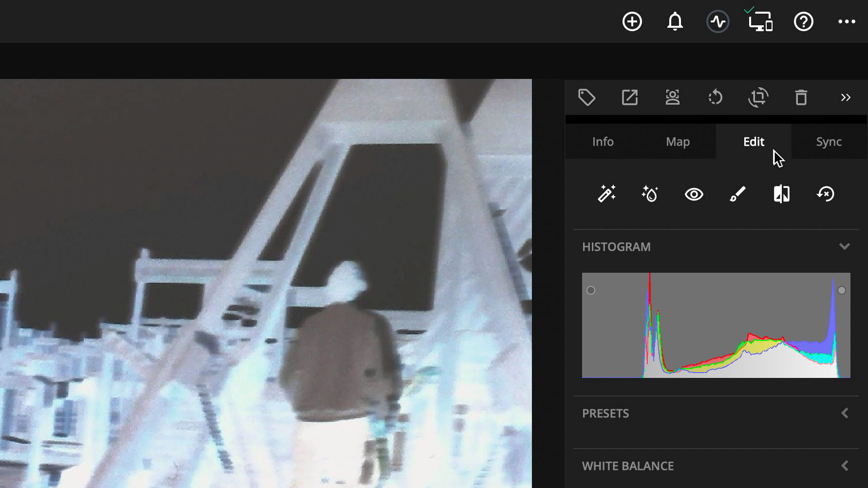Click the sparkle droplet enhance icon
This screenshot has height=488, width=868.
click(650, 194)
